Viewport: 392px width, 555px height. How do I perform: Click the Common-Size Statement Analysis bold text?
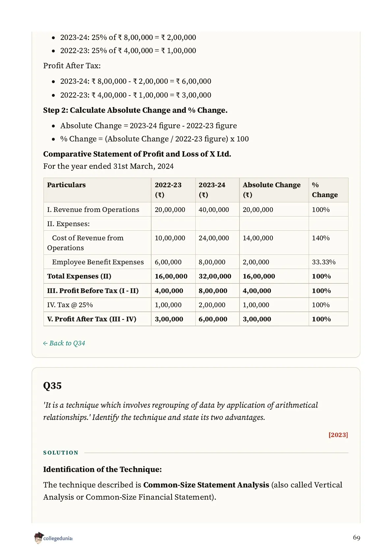[x=206, y=485]
